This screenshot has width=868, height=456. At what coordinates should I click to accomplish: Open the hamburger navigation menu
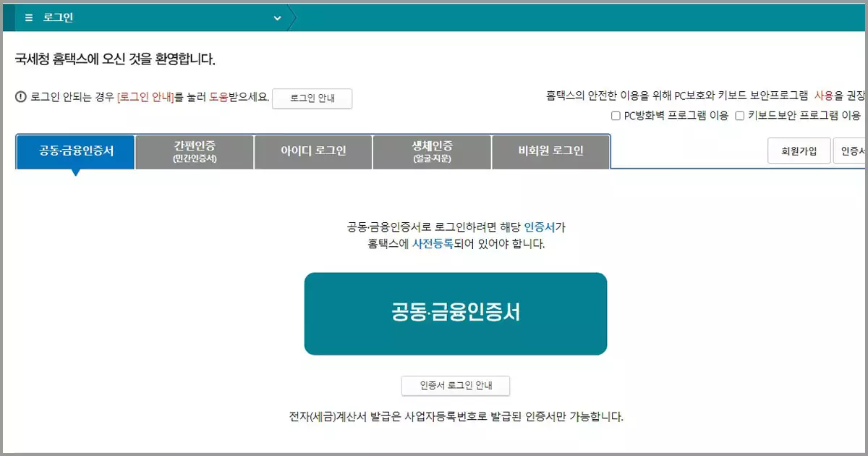point(27,17)
